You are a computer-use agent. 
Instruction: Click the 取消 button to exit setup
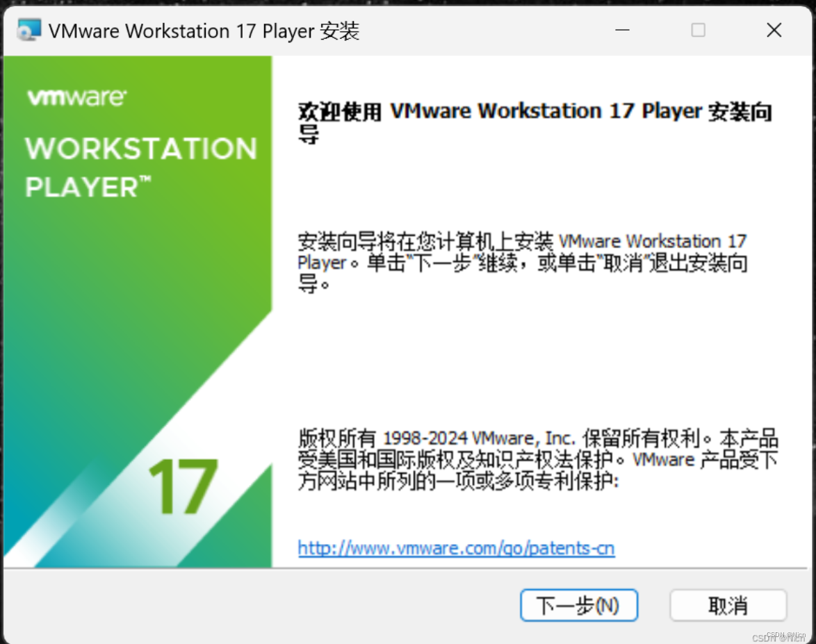727,604
